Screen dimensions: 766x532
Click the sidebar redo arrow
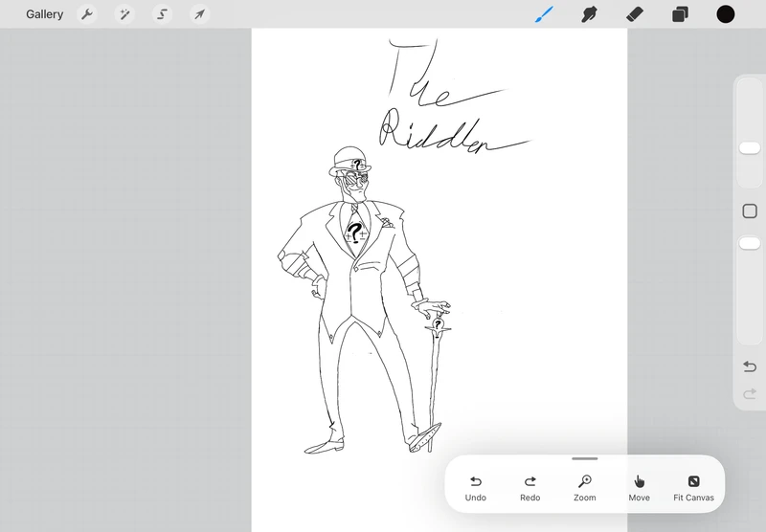coord(750,393)
